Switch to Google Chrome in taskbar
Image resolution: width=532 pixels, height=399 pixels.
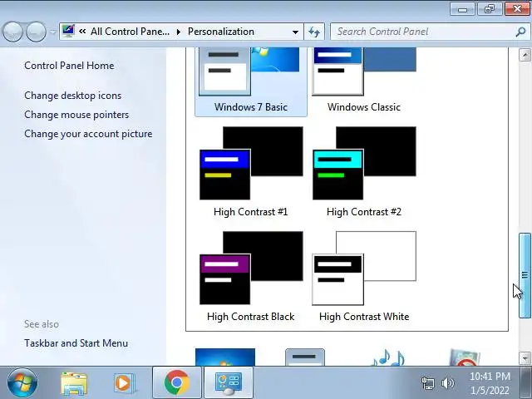177,382
